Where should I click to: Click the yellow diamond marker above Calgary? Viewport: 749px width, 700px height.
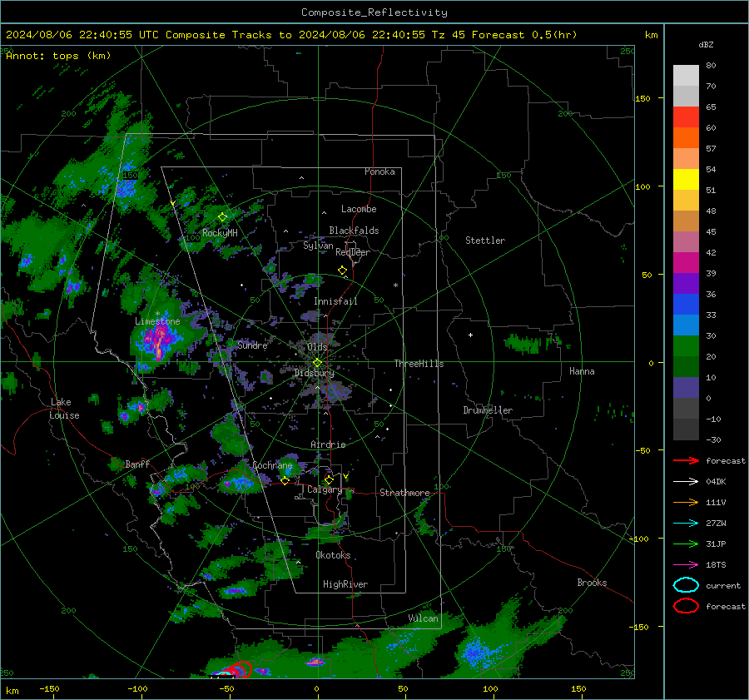329,479
